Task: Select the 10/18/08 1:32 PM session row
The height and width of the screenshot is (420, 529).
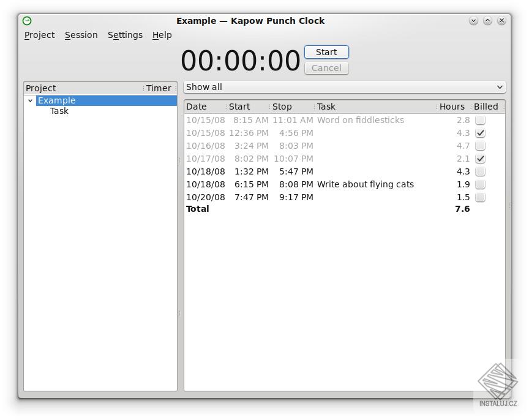Action: tap(306, 172)
